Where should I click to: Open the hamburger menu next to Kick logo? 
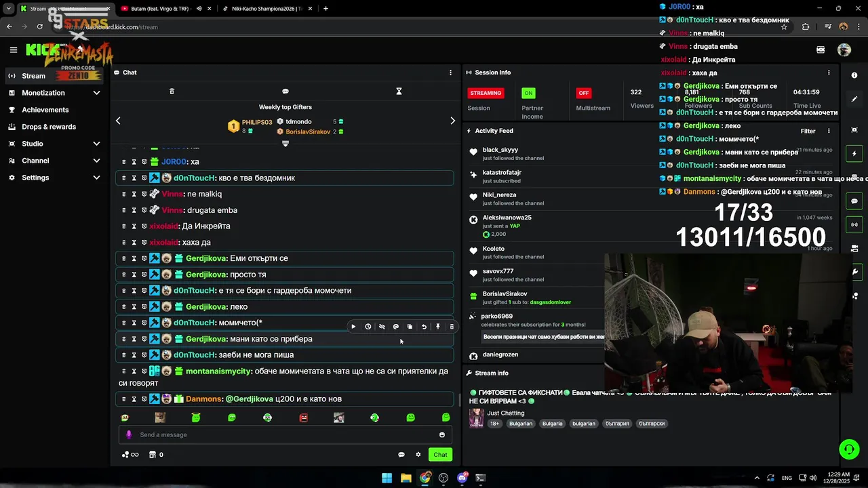[13, 49]
